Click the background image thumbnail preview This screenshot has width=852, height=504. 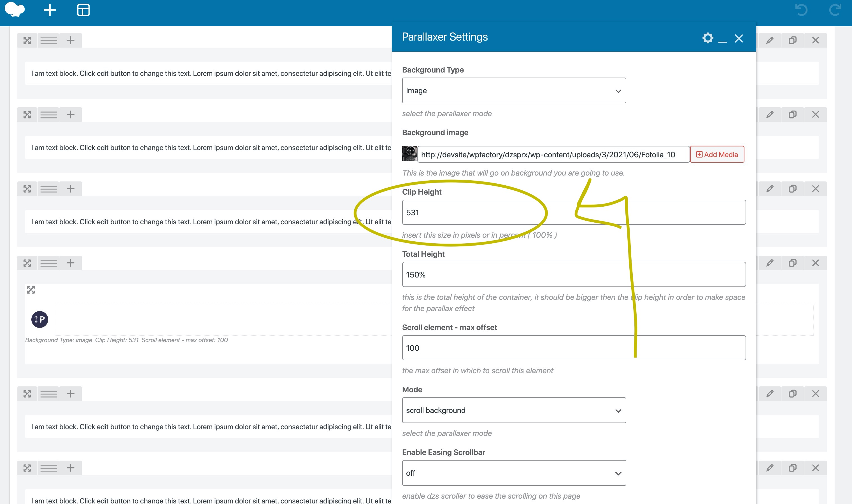click(409, 153)
